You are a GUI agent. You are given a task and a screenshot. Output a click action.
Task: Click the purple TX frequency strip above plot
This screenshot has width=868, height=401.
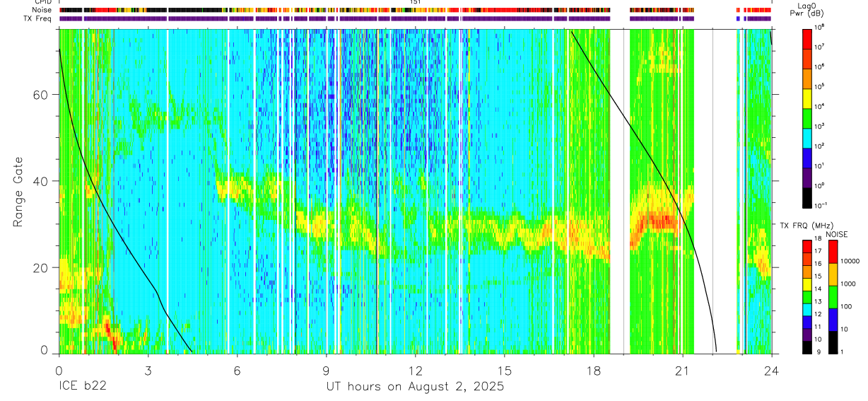tap(415, 18)
